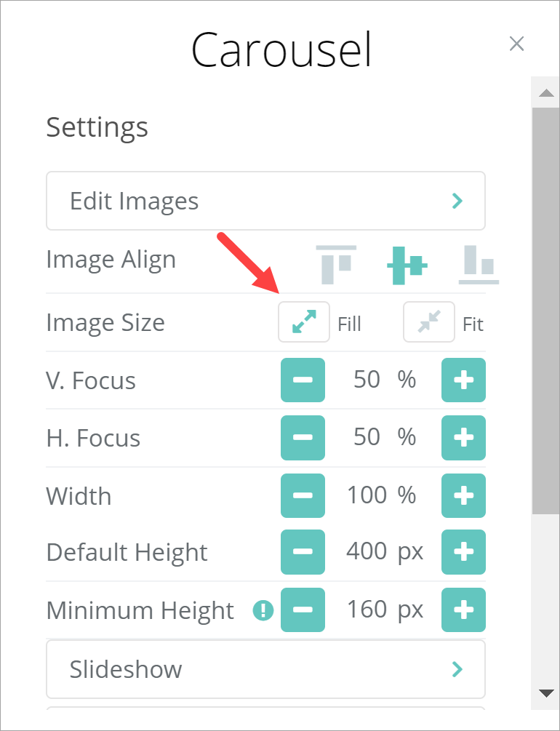The width and height of the screenshot is (560, 731).
Task: Increase Default Height value
Action: (463, 552)
